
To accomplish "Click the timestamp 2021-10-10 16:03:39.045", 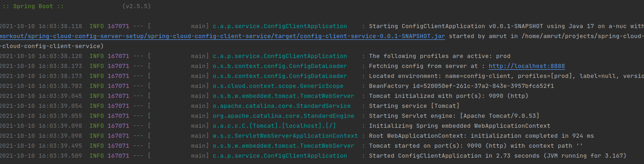I will coord(41,96).
